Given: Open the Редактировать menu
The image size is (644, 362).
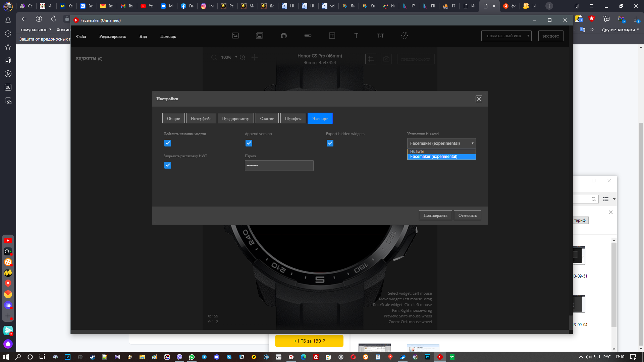Looking at the screenshot, I should [113, 36].
